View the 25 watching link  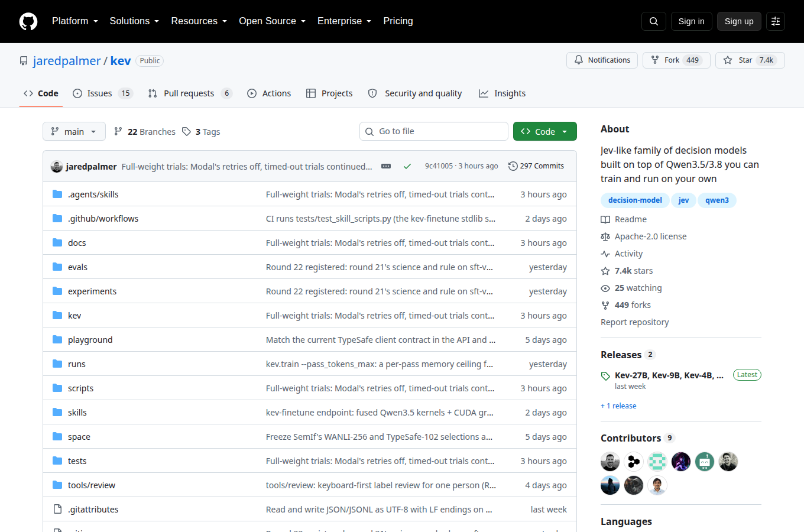(631, 288)
